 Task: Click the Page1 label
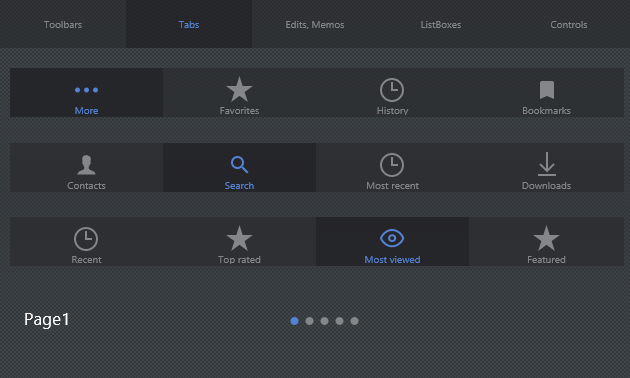point(47,320)
